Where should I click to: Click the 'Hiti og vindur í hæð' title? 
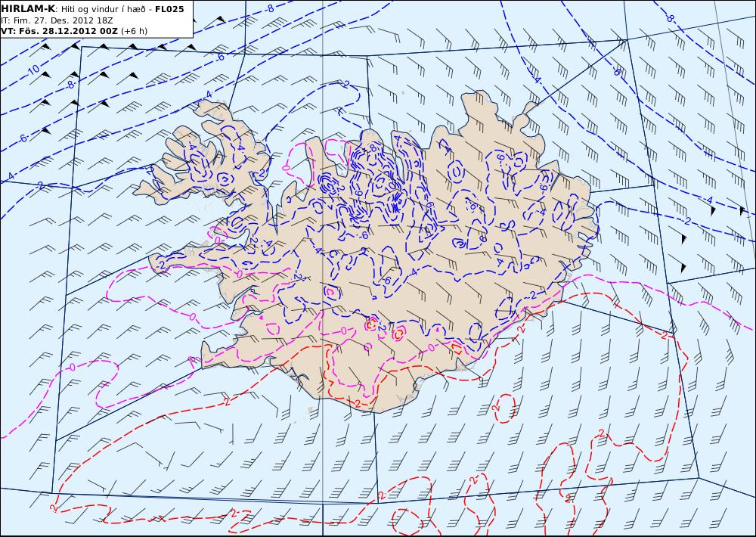click(x=103, y=9)
